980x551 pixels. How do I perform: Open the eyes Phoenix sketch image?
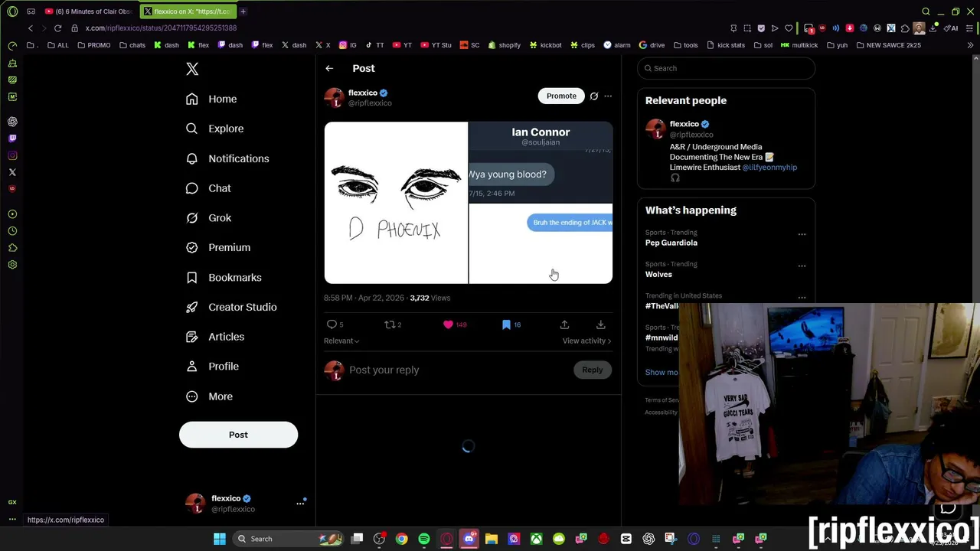click(396, 203)
